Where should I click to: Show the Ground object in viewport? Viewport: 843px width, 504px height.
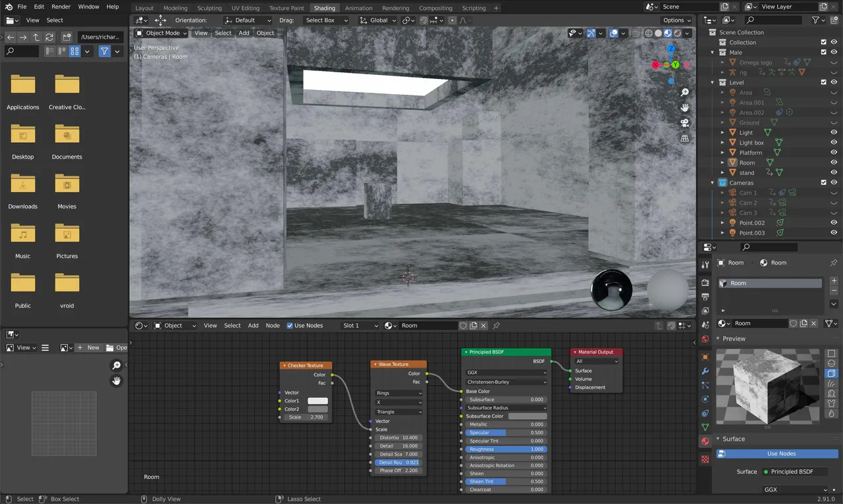coord(834,122)
